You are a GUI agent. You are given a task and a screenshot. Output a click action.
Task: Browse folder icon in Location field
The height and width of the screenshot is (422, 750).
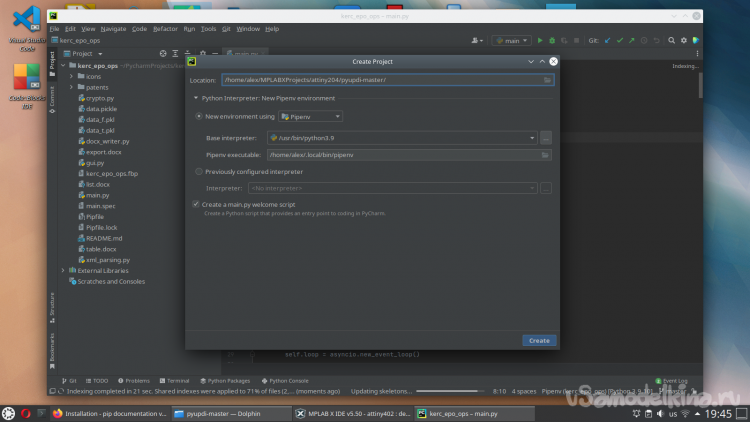(x=547, y=80)
